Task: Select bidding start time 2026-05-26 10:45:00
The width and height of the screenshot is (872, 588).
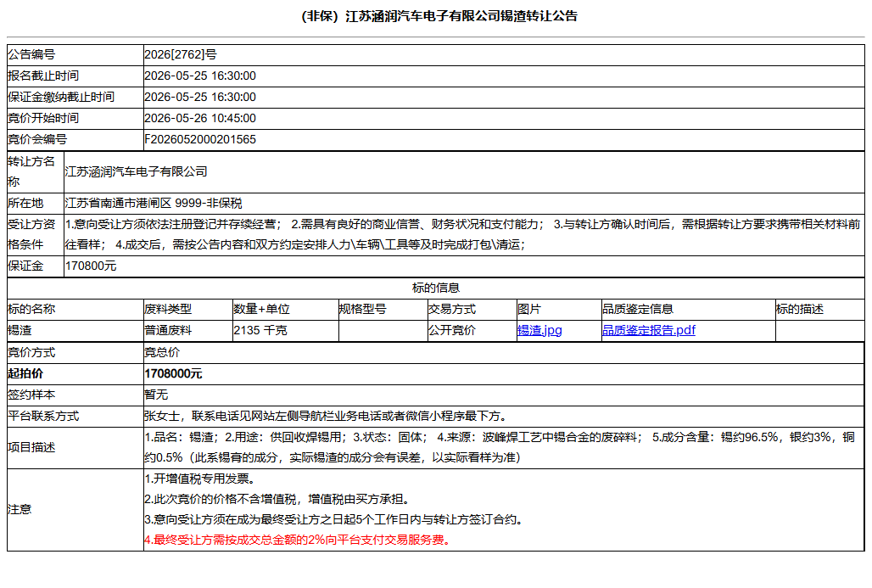Action: pos(200,118)
